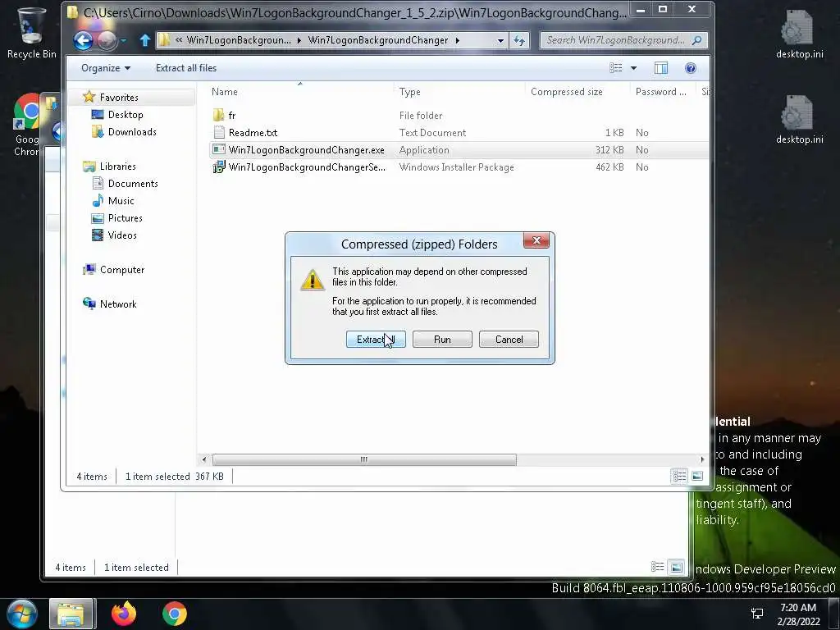Select the Readme.txt file icon
This screenshot has width=840, height=630.
point(218,132)
